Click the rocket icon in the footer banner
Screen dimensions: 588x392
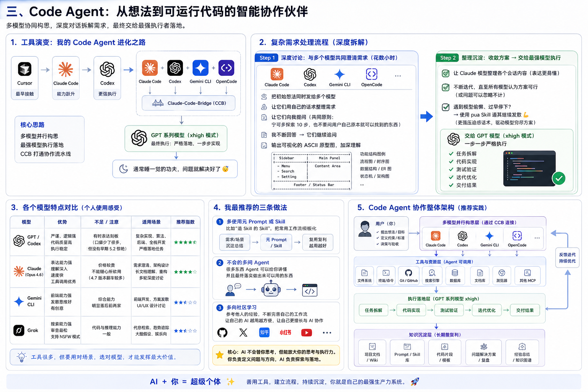(415, 381)
